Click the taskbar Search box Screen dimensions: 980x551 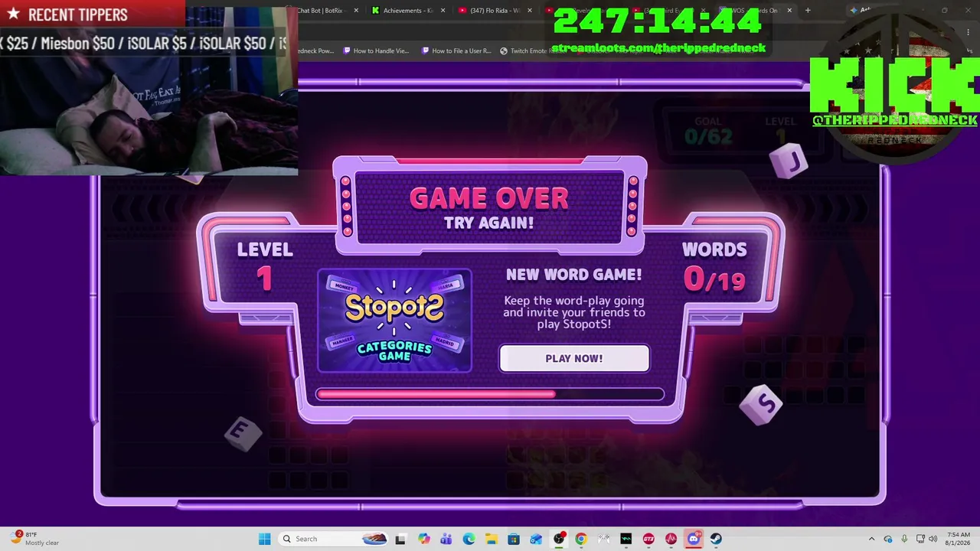[334, 539]
